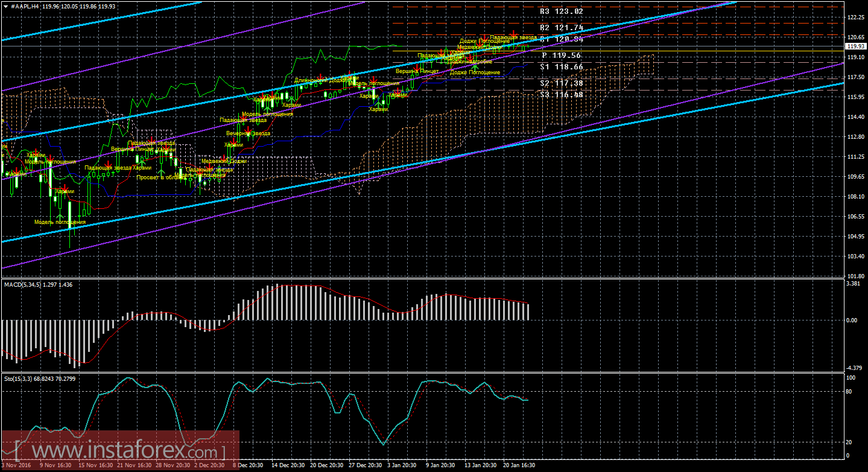Select the R2 121.74 resistance label
This screenshot has width=868, height=472.
tap(561, 28)
